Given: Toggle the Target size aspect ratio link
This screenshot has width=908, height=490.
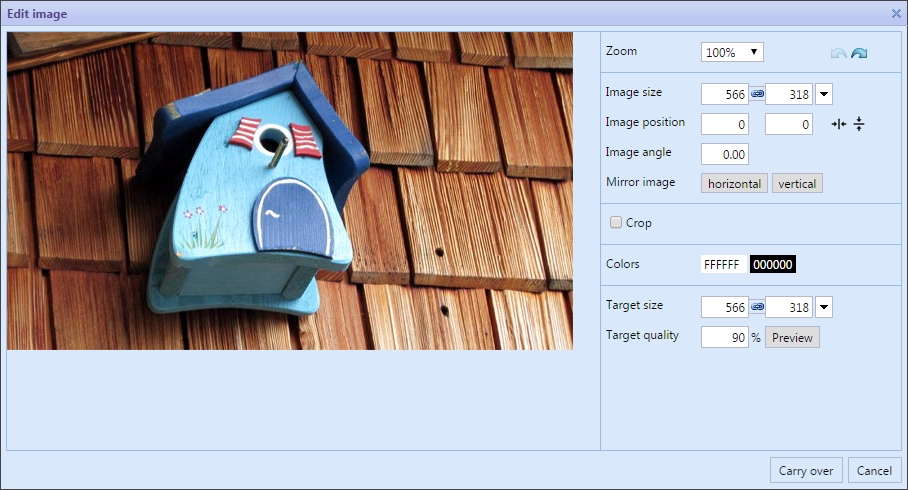Looking at the screenshot, I should click(757, 307).
